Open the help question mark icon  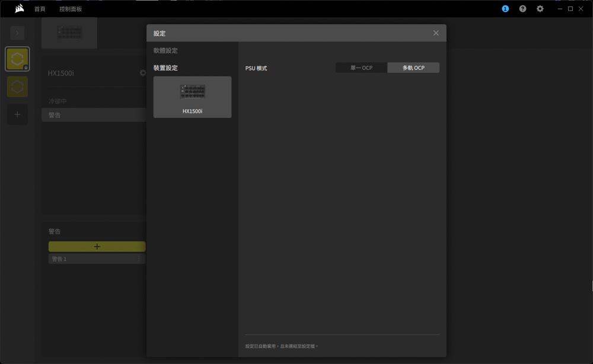[x=522, y=9]
